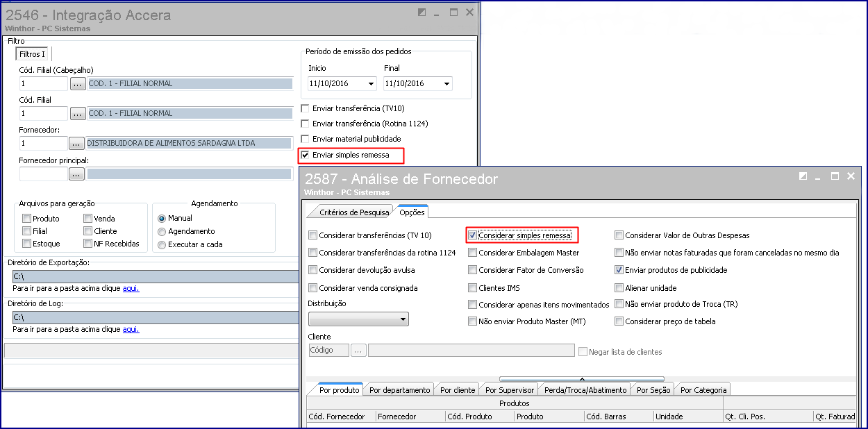The height and width of the screenshot is (429, 868).
Task: Click window options icon in 2546 title bar
Action: tap(422, 12)
